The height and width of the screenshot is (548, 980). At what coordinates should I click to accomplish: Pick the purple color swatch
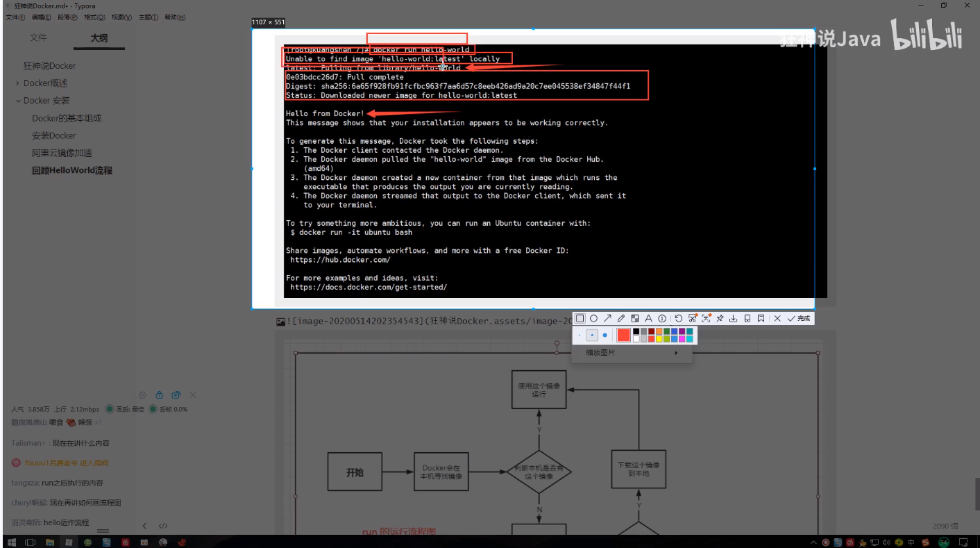[x=682, y=331]
